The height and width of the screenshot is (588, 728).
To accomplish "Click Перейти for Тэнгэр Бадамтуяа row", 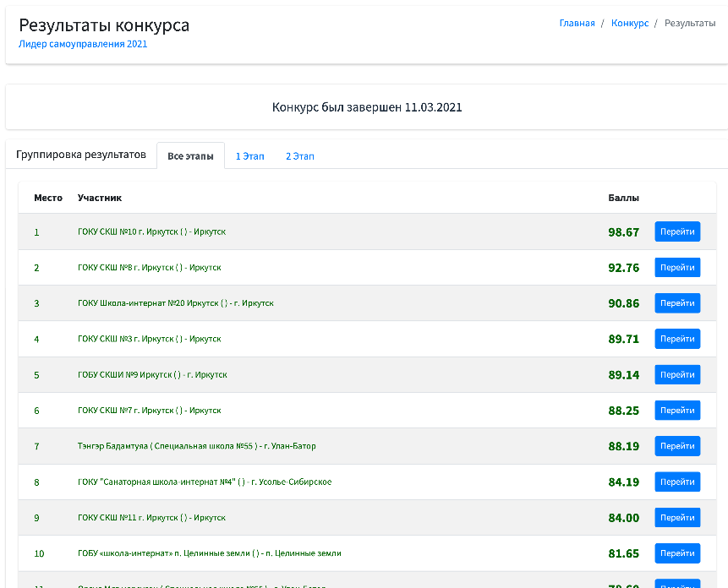I will point(677,445).
